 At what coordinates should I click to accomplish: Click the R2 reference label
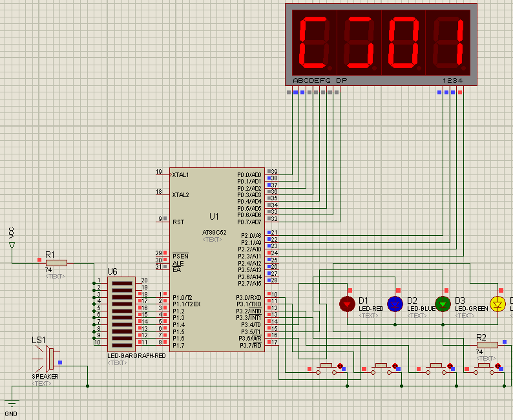(x=481, y=337)
